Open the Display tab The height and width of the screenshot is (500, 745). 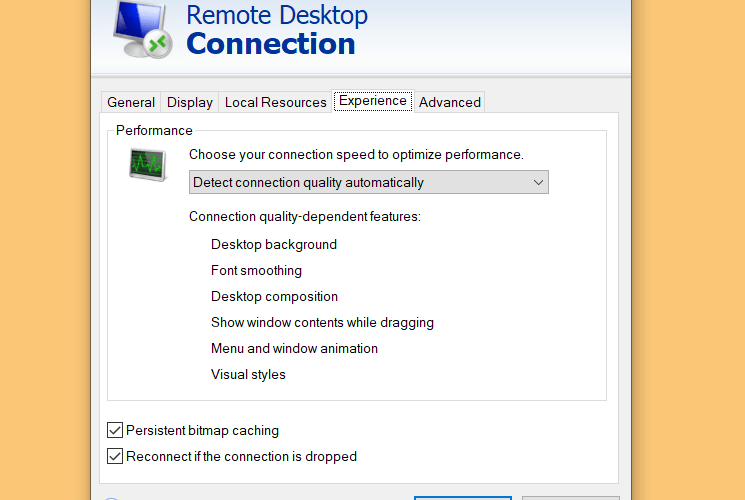pos(190,102)
